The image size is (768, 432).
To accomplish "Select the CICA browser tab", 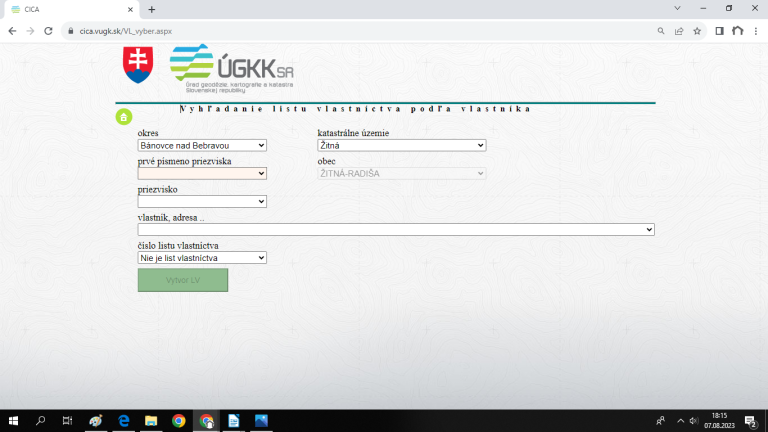I will (71, 9).
